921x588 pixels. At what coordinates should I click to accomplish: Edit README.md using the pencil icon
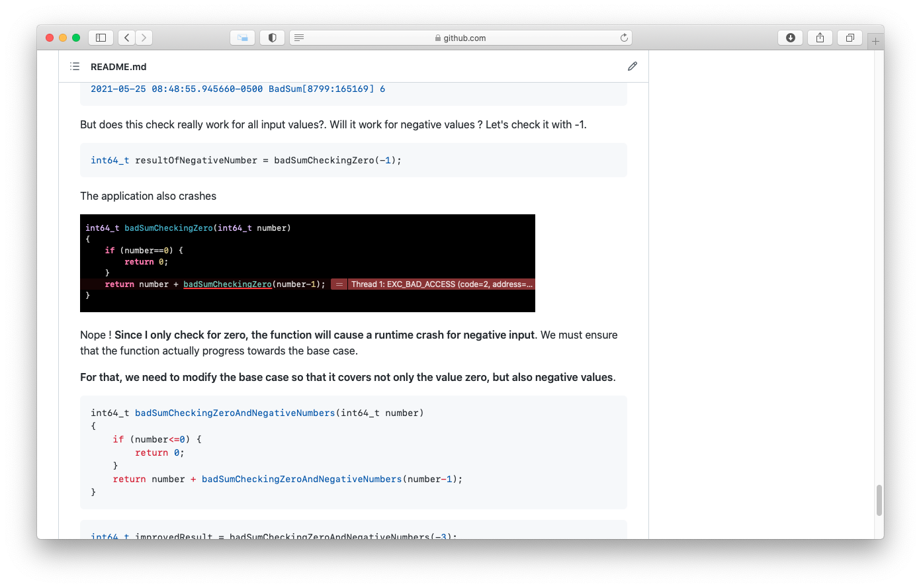click(x=632, y=66)
